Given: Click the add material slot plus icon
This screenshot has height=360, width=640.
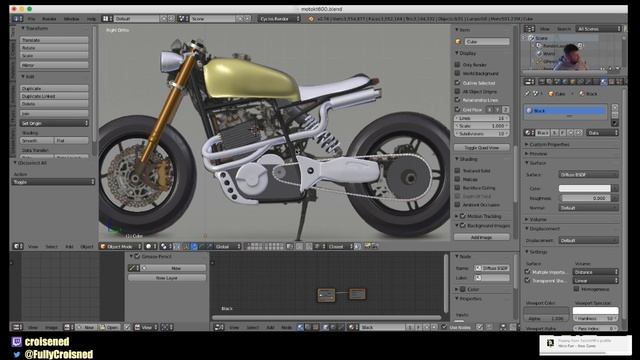Looking at the screenshot, I should (x=615, y=107).
